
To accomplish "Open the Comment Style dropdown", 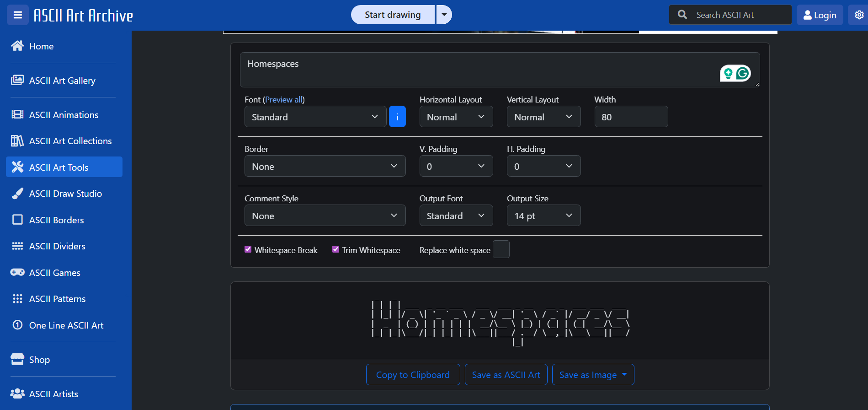I will point(325,216).
